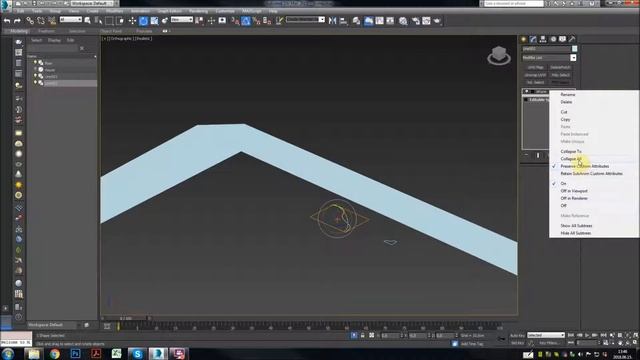640x360 pixels.
Task: Click the object color swatch beside name
Action: point(574,49)
